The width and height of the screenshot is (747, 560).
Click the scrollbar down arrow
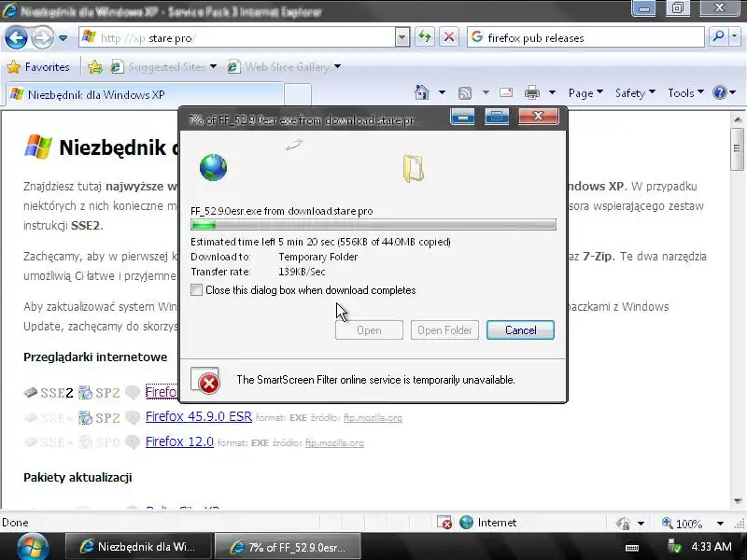[738, 500]
